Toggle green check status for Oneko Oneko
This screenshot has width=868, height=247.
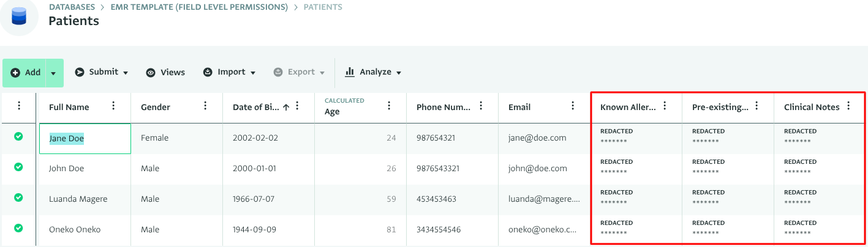pos(18,228)
